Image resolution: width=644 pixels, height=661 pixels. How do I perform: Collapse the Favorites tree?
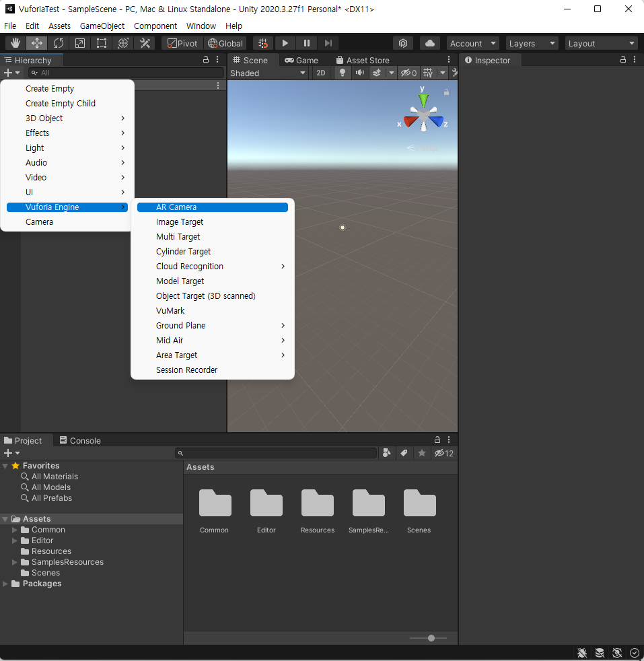(5, 466)
